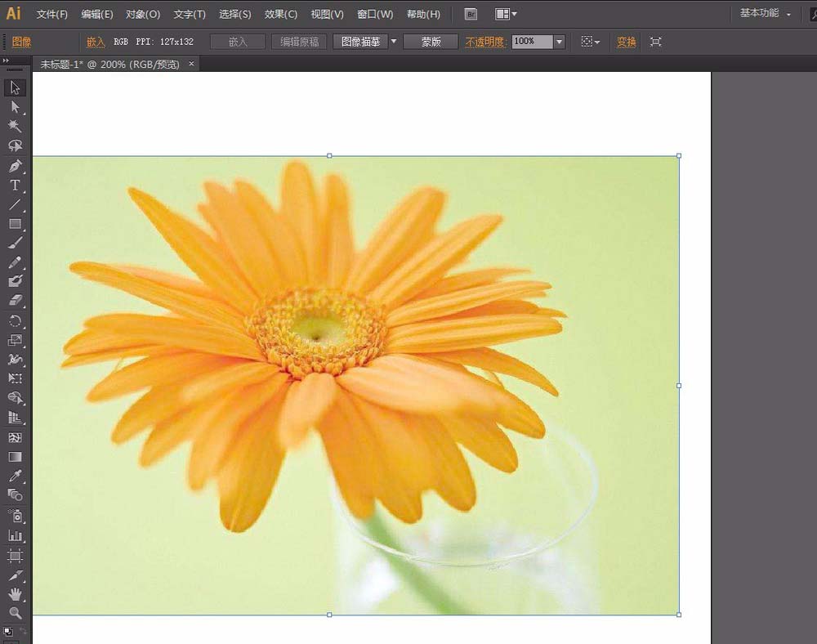The width and height of the screenshot is (817, 644).
Task: Activate the Scale tool
Action: 15,340
